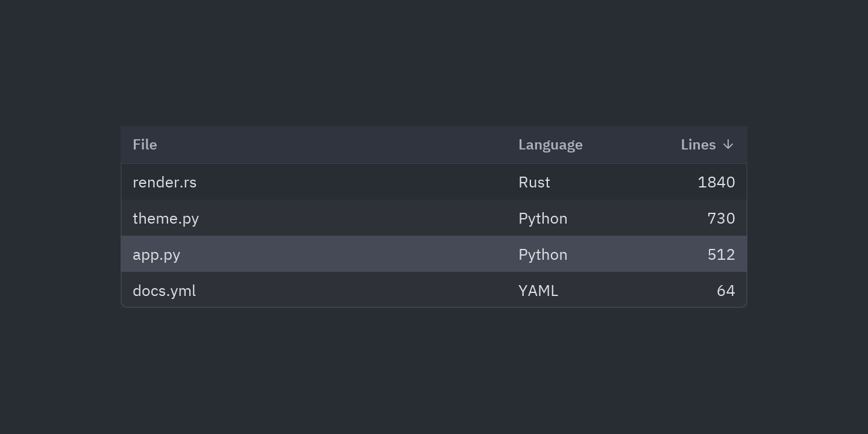Click the descending sort arrow beside Lines
The height and width of the screenshot is (434, 868).
(x=728, y=145)
